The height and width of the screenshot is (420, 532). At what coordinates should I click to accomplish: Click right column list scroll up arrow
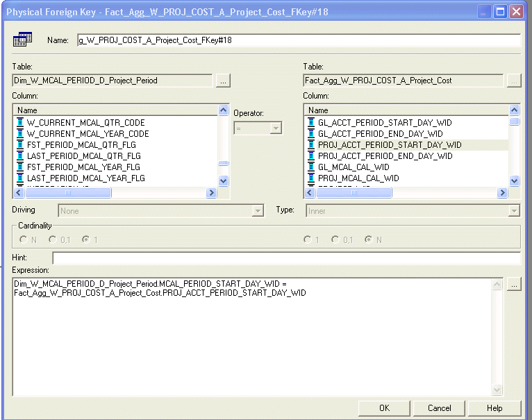click(515, 110)
